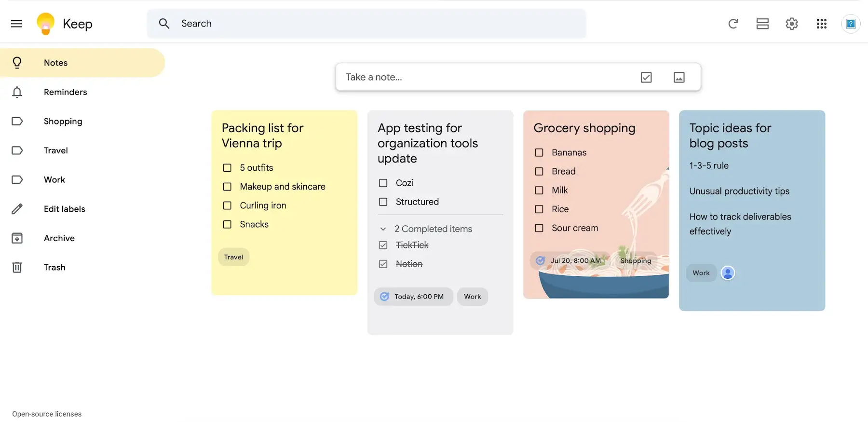Check the Milk item

(539, 190)
